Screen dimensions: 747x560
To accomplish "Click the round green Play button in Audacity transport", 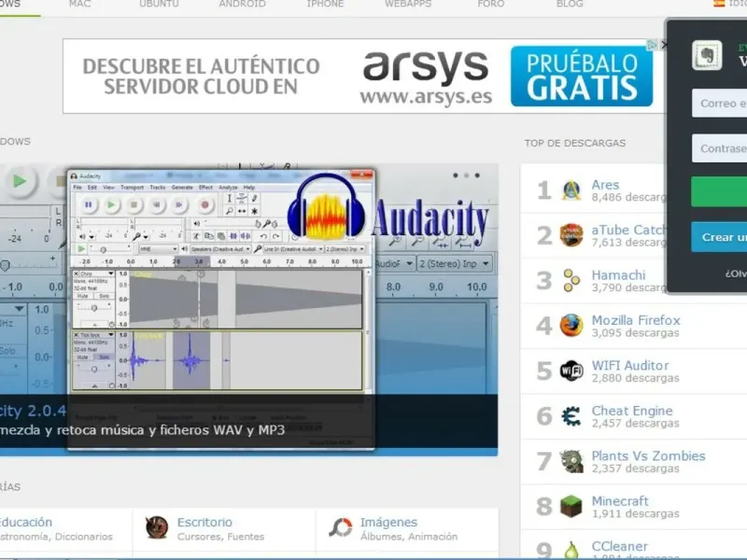I will (111, 204).
